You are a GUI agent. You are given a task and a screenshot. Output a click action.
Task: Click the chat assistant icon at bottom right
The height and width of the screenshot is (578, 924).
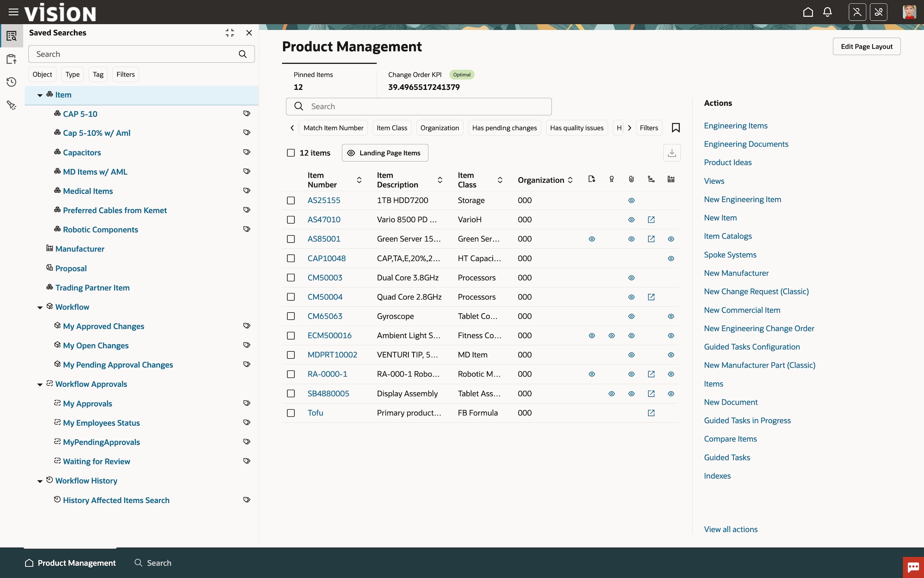tap(913, 567)
